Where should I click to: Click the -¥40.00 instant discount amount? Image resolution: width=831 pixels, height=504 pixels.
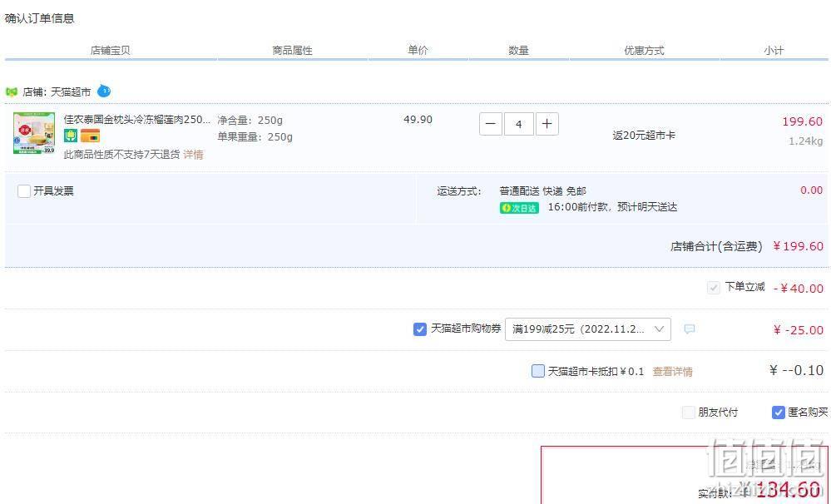pos(798,289)
